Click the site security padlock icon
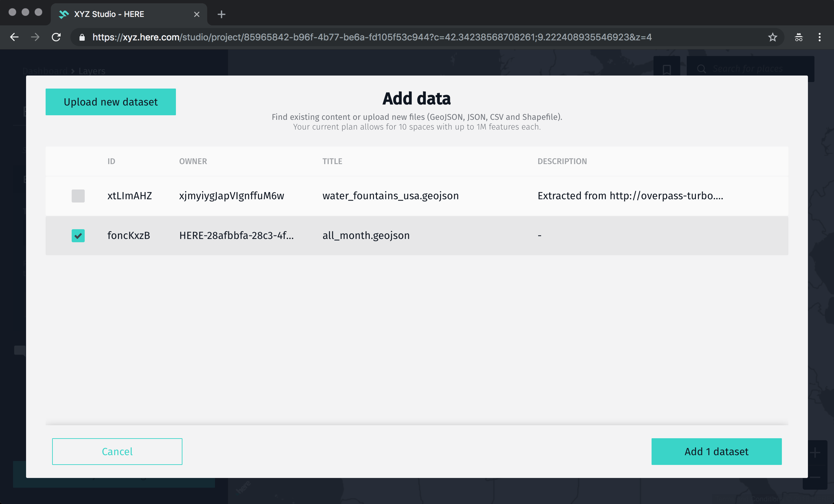The image size is (834, 504). point(82,37)
